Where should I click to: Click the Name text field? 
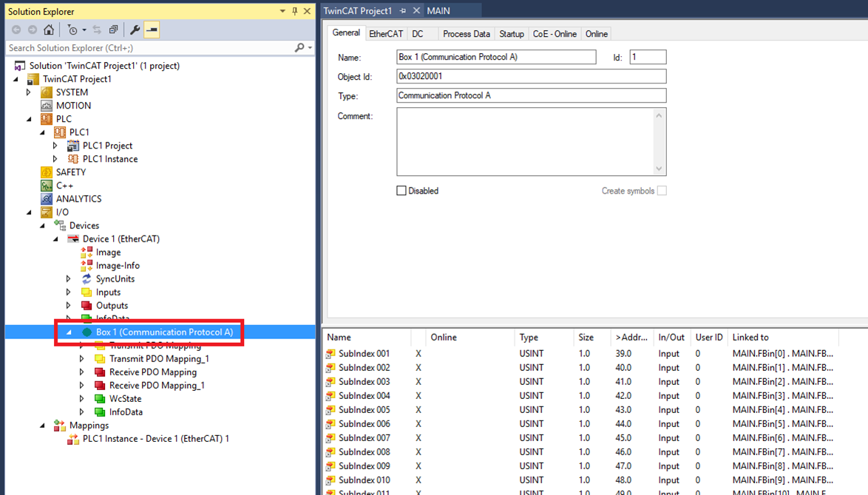coord(495,57)
